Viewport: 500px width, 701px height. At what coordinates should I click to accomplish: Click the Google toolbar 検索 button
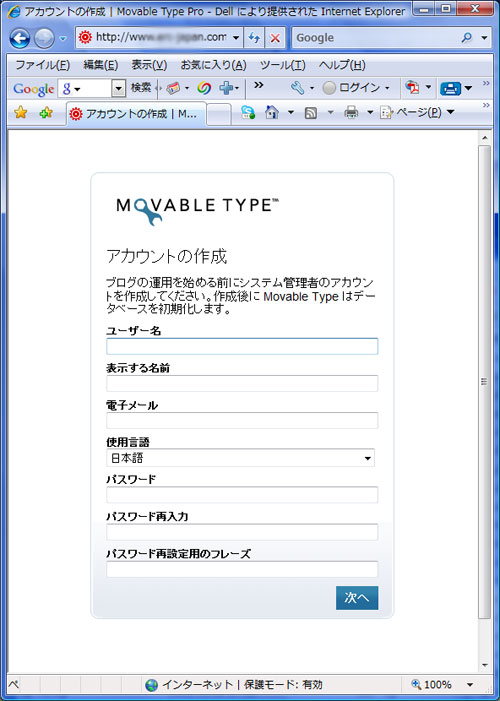[141, 88]
